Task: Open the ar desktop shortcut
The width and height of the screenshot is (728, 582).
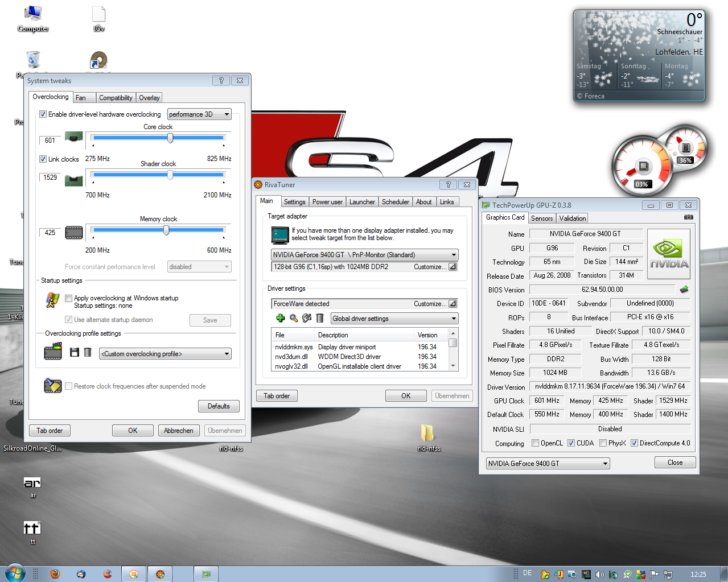Action: click(x=32, y=487)
